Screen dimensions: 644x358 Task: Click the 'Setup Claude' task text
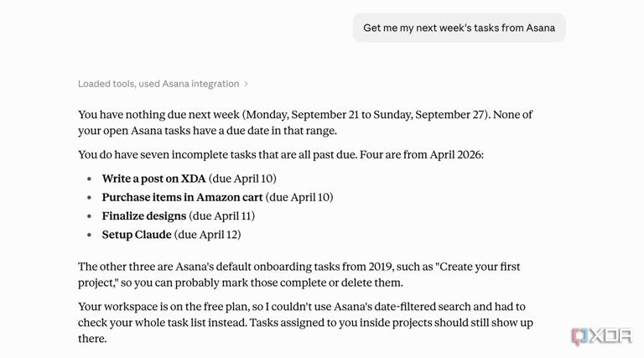137,235
